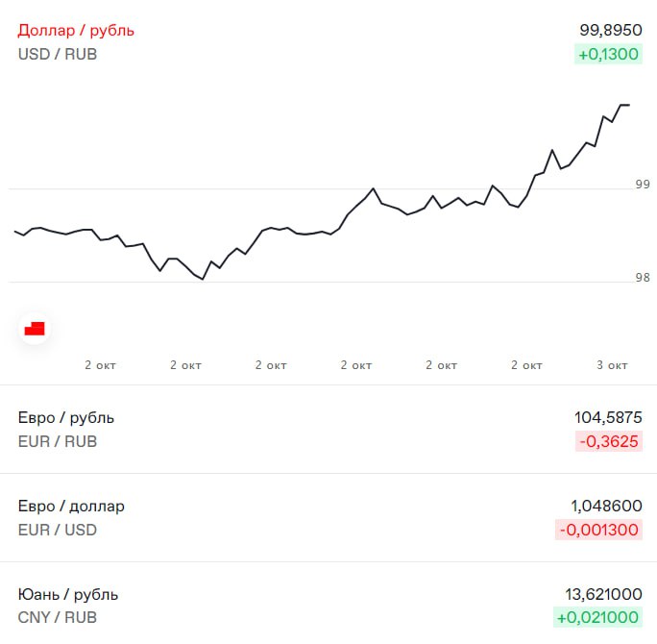
Task: Click the 1,048600 exchange rate value
Action: pos(606,506)
